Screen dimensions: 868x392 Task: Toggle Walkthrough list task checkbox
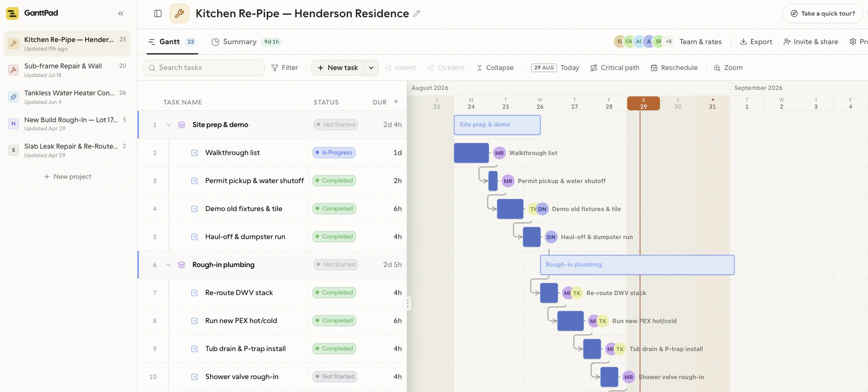195,153
